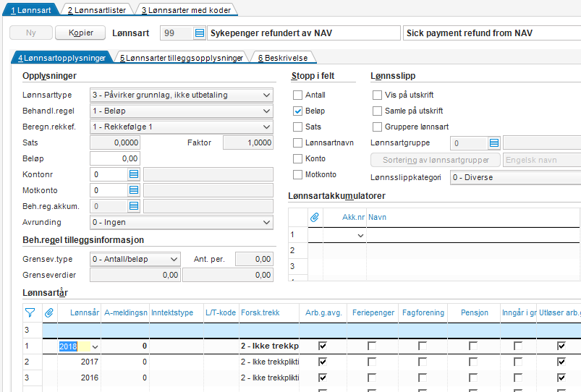Untick the Beløp stop-field checkbox
Image resolution: width=581 pixels, height=392 pixels.
point(297,111)
